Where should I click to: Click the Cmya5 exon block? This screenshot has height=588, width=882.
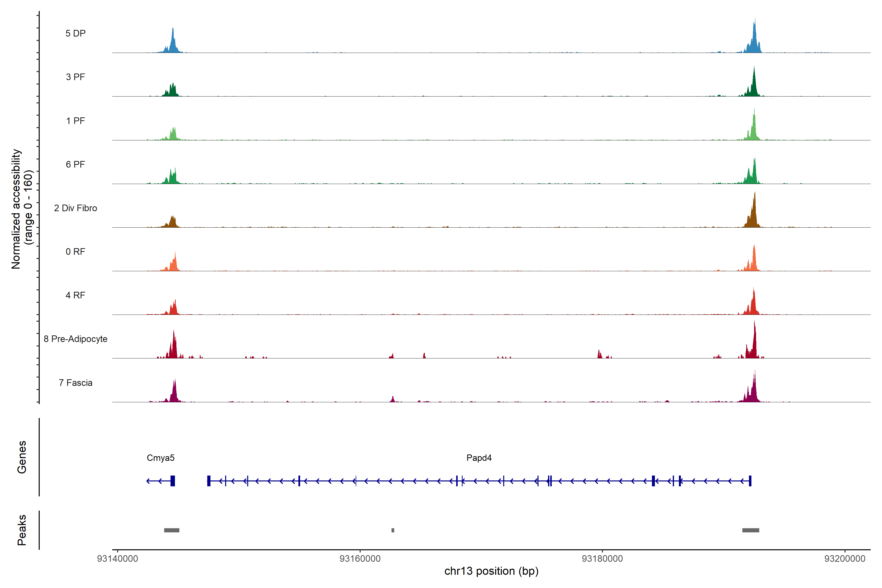tap(172, 481)
